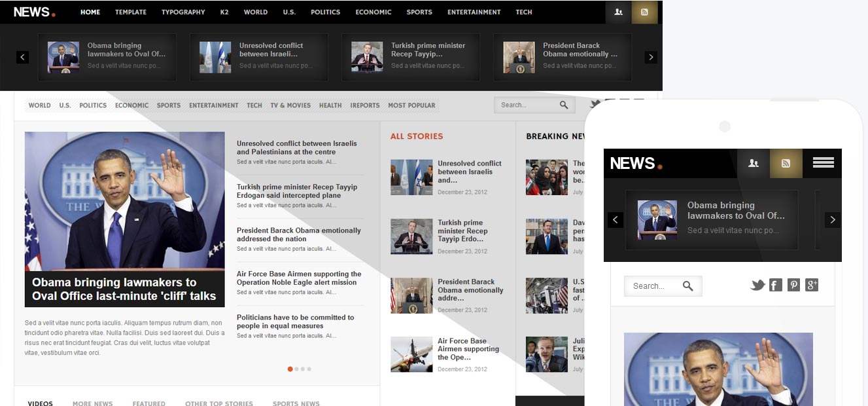This screenshot has height=406, width=868.
Task: Click the desktop search magnifier icon
Action: pos(564,105)
